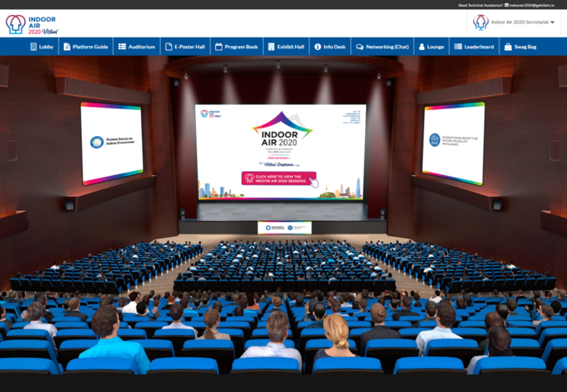Viewport: 567px width, 392px height.
Task: Click the Indoor Air 2020 title on main screen
Action: (279, 138)
